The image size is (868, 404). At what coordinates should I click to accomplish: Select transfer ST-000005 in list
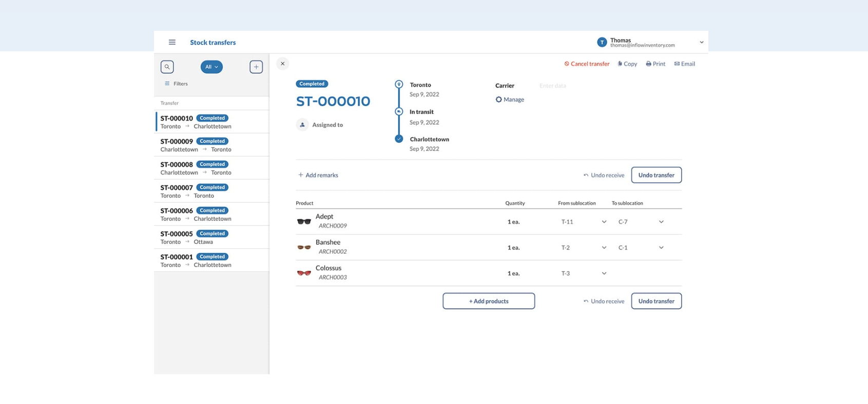212,237
